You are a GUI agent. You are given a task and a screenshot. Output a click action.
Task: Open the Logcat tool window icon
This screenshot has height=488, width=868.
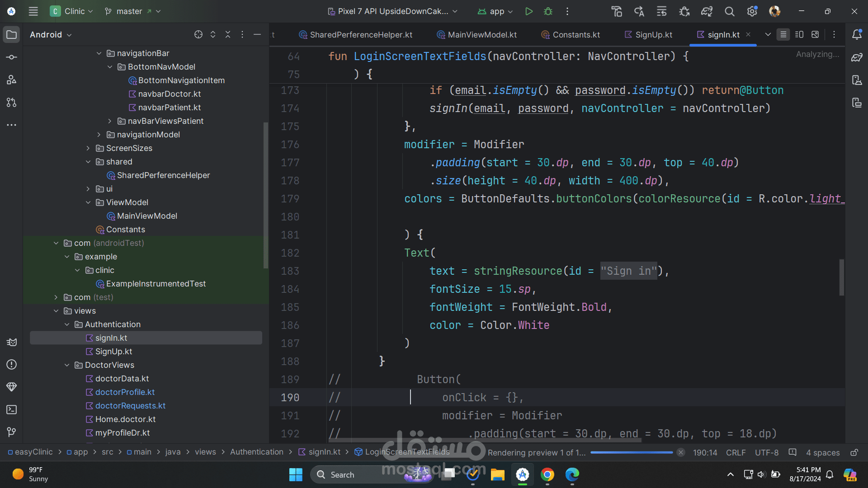(12, 342)
